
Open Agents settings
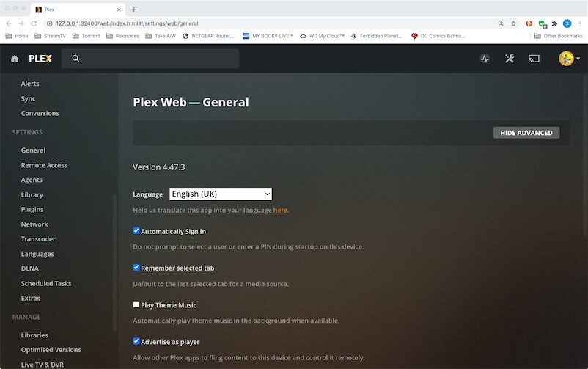32,180
